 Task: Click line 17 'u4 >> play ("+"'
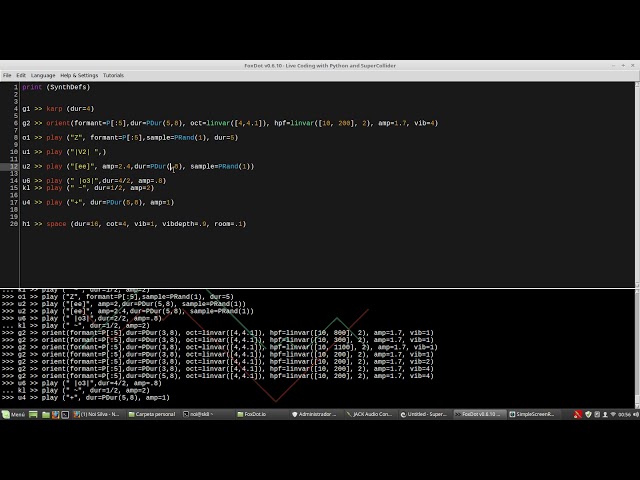pos(98,202)
